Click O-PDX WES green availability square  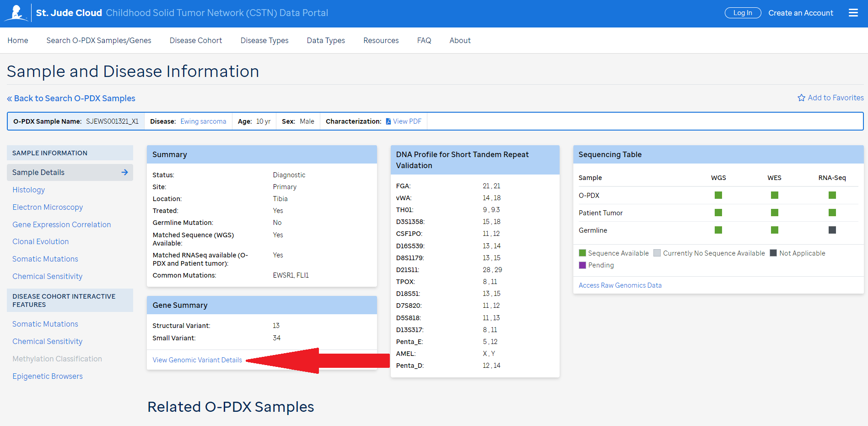775,195
